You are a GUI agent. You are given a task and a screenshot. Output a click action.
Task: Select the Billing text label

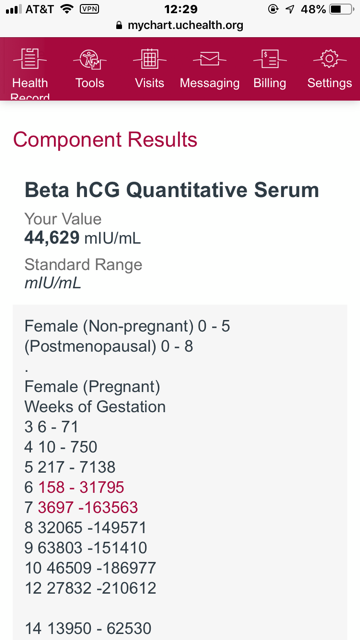[x=270, y=83]
